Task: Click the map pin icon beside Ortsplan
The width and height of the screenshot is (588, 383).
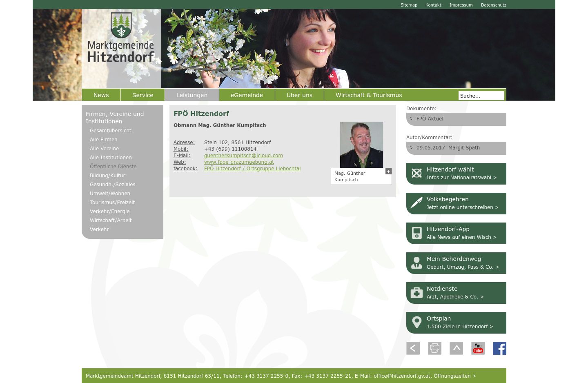Action: click(x=416, y=323)
